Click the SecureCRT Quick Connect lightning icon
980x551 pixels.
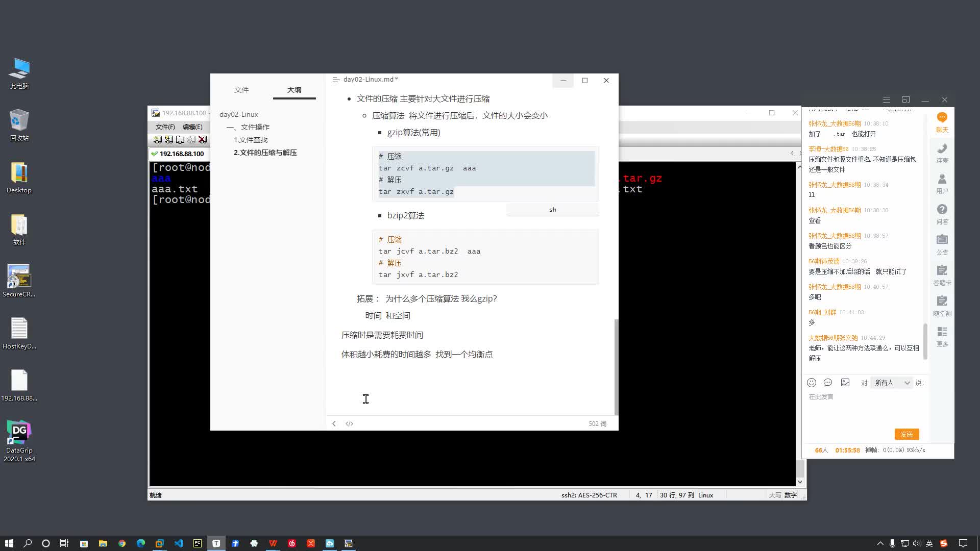click(x=169, y=139)
